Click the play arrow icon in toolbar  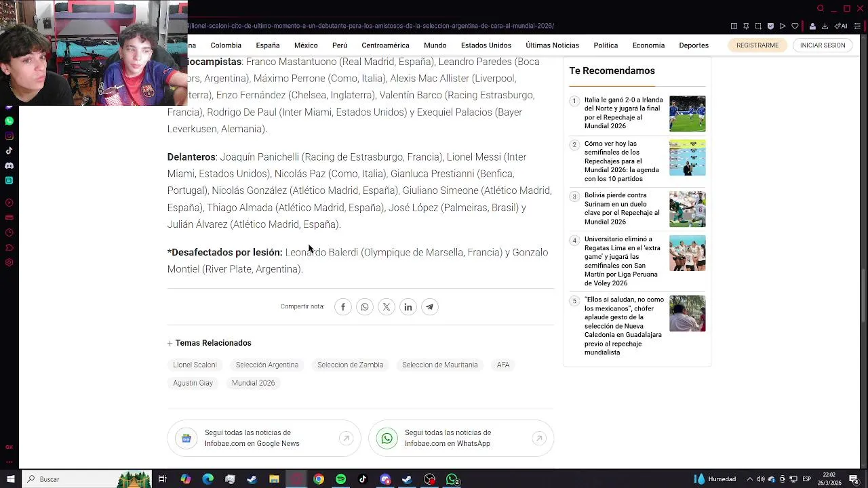click(783, 26)
